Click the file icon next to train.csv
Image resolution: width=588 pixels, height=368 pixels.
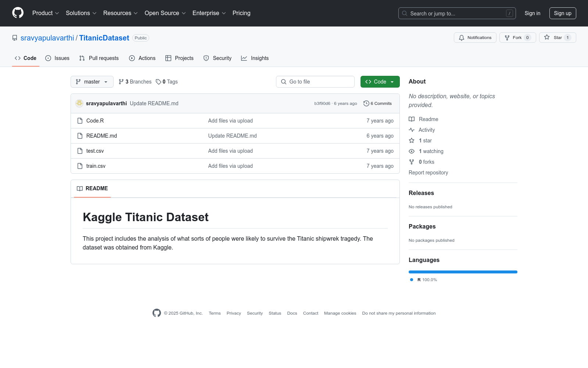point(80,166)
